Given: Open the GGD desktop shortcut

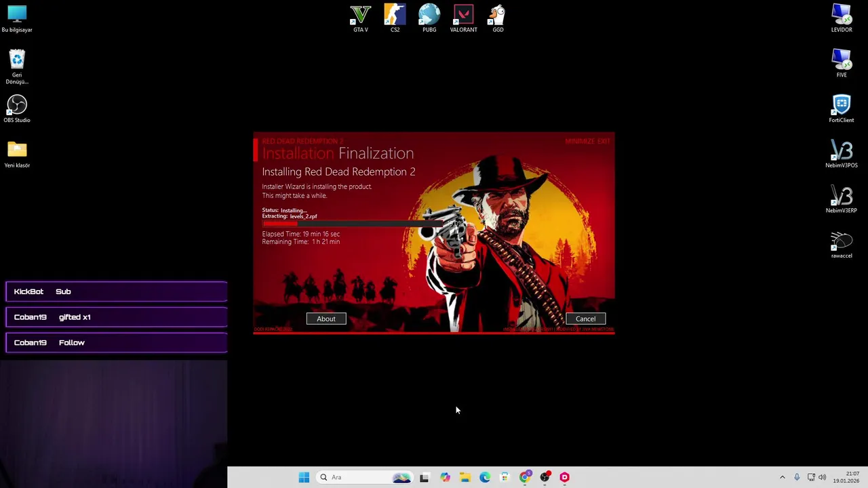Looking at the screenshot, I should click(x=498, y=18).
